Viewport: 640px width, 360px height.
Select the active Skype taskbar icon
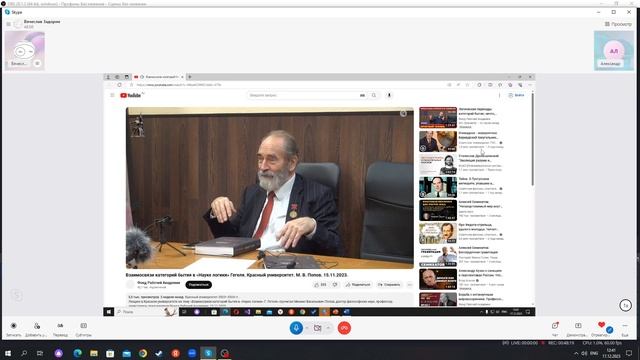(x=208, y=353)
